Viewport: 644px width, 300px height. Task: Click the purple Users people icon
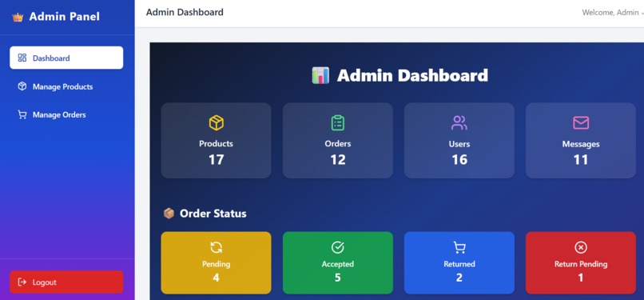coord(459,123)
